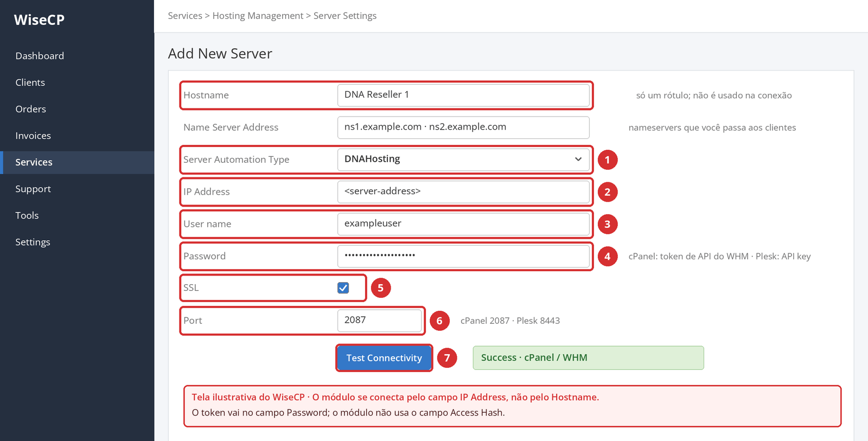868x441 pixels.
Task: Click the DNAHosting dropdown chevron arrow
Action: point(578,159)
